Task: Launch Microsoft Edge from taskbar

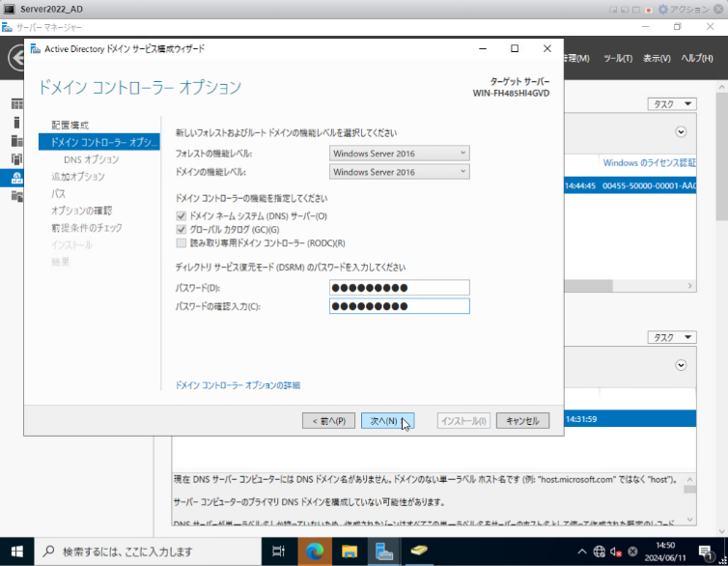Action: 315,552
